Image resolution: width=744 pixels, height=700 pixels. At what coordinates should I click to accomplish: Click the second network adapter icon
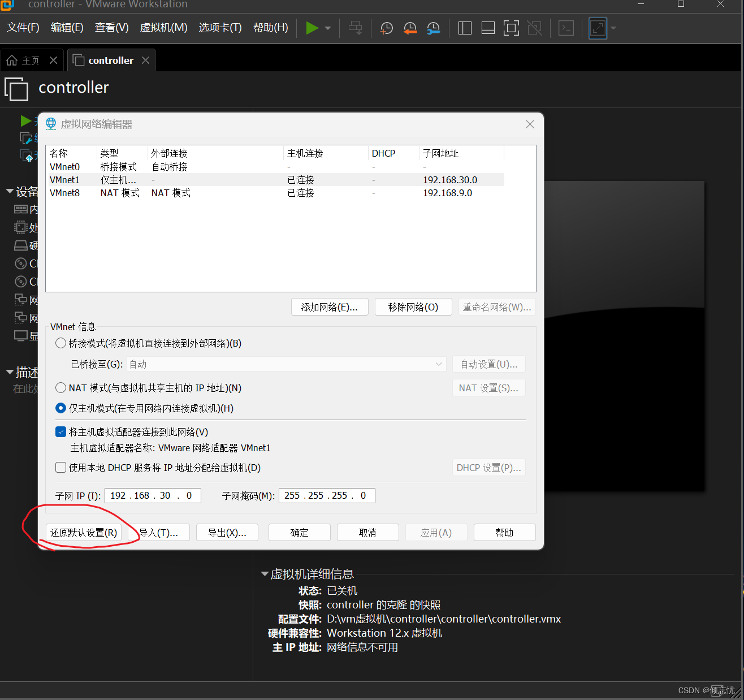tap(20, 318)
